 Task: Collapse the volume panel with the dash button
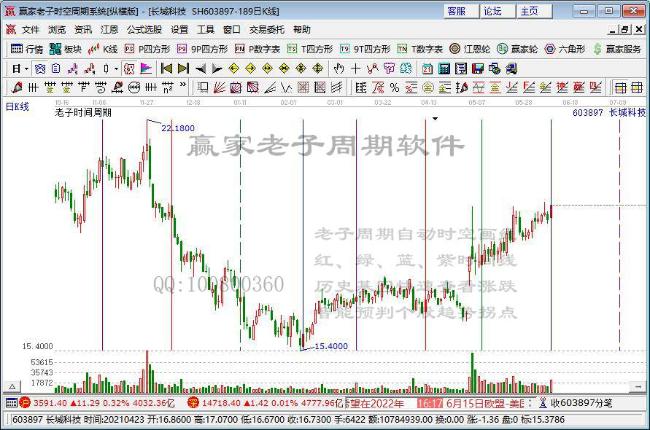(638, 386)
